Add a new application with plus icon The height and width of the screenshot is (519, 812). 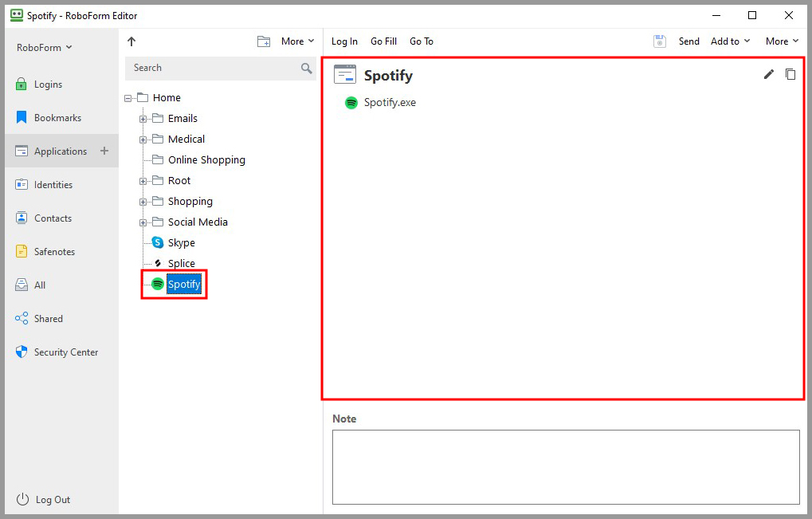[104, 151]
